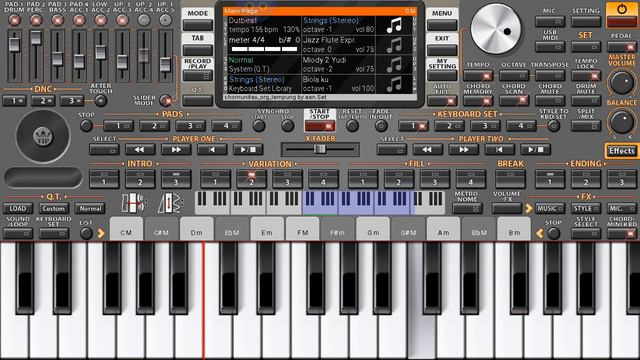Mute the PAD 2 PERC track

(36, 20)
